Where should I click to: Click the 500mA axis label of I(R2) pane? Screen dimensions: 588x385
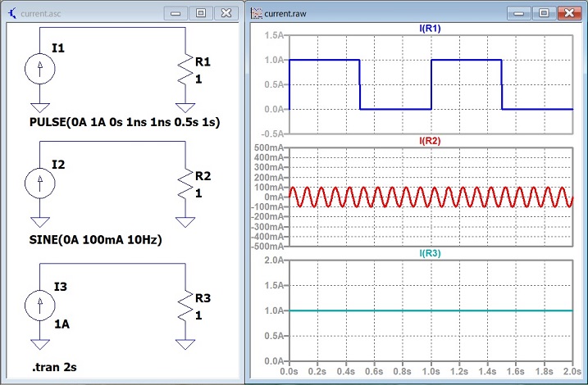click(x=269, y=147)
